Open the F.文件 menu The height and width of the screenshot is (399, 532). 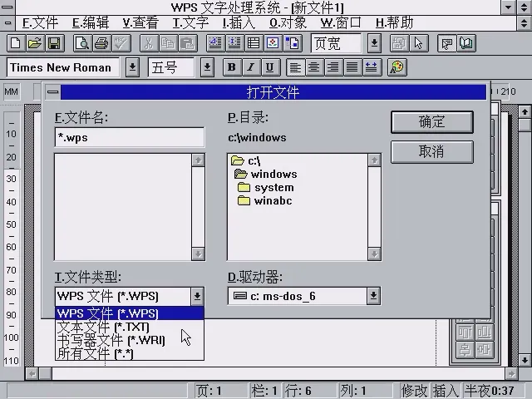coord(41,23)
